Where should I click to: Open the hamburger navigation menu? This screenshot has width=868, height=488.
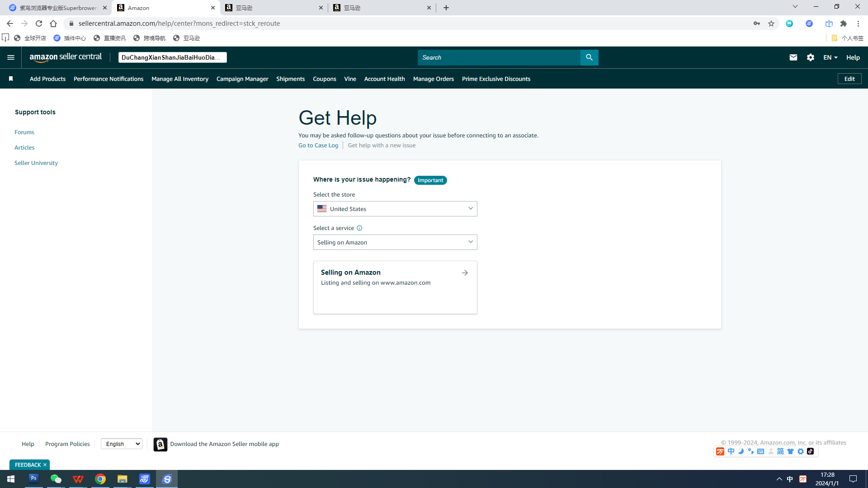(11, 57)
